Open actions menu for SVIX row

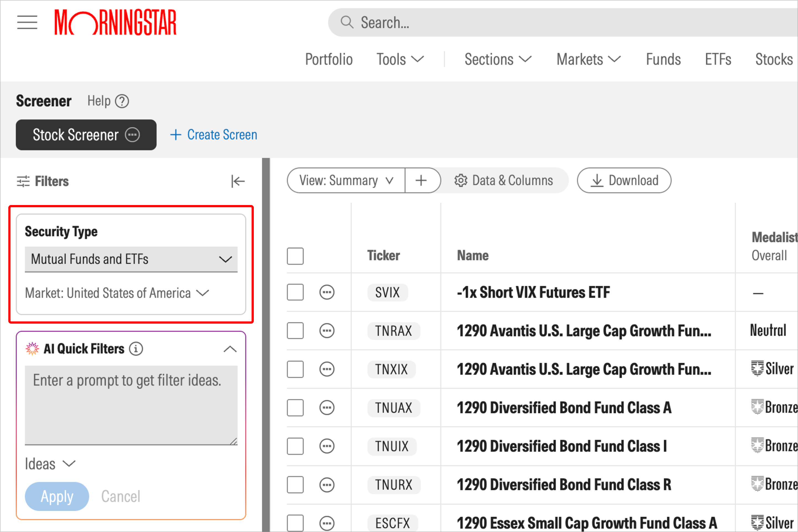pos(327,292)
